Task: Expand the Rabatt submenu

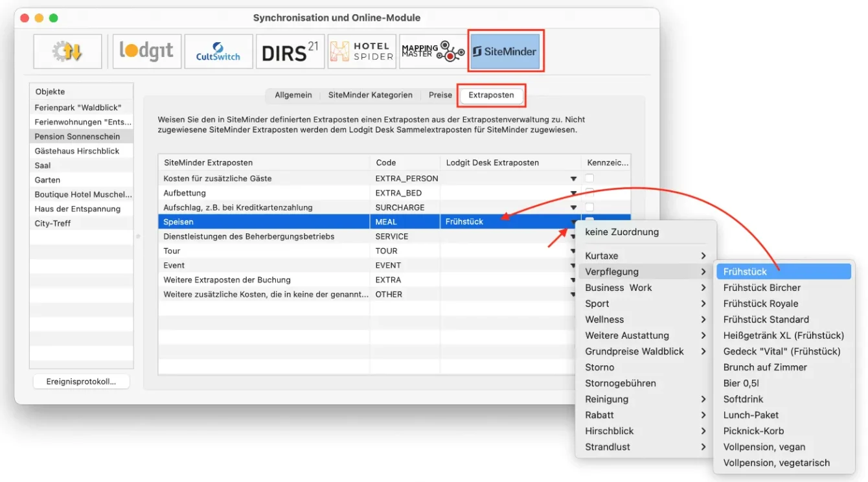Action: click(x=646, y=415)
